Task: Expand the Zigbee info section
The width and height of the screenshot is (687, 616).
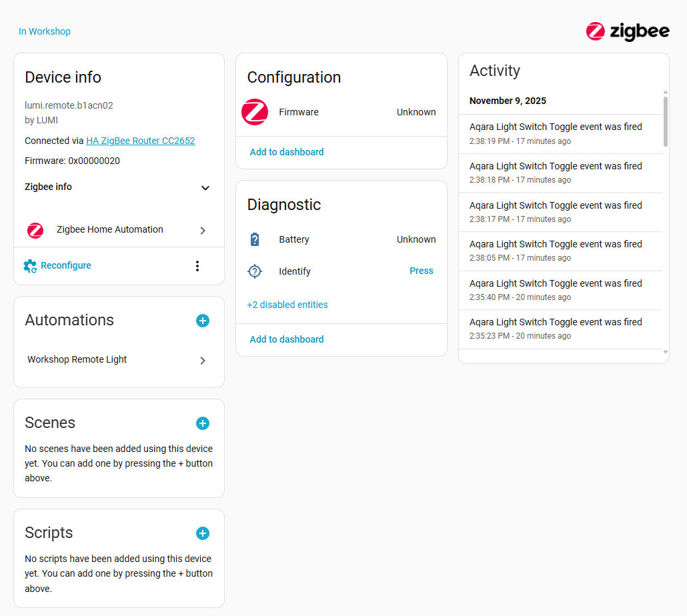Action: tap(205, 188)
